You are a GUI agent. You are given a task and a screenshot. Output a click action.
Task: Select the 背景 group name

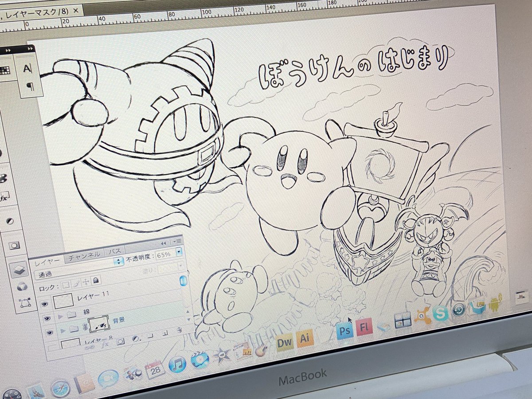[118, 320]
